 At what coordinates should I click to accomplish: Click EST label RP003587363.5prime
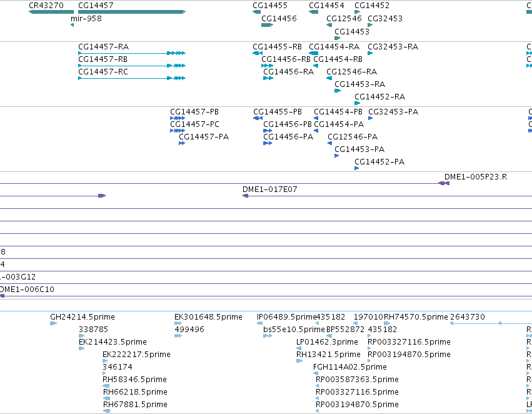(x=357, y=380)
